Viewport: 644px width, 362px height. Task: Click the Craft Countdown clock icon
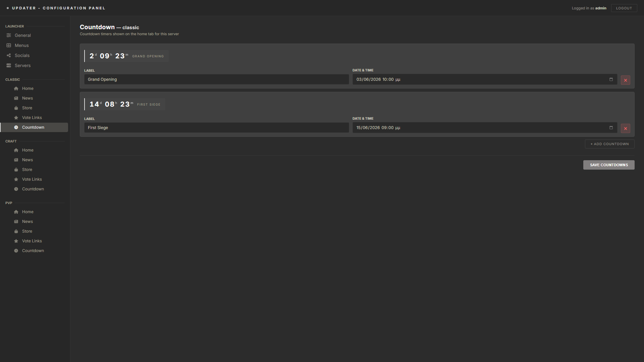coord(16,189)
